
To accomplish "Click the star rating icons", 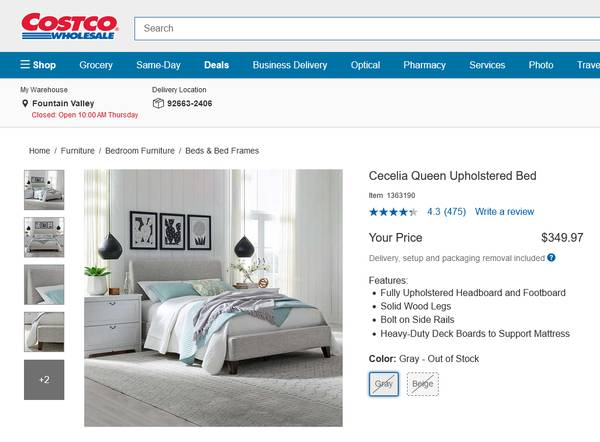I will point(393,212).
